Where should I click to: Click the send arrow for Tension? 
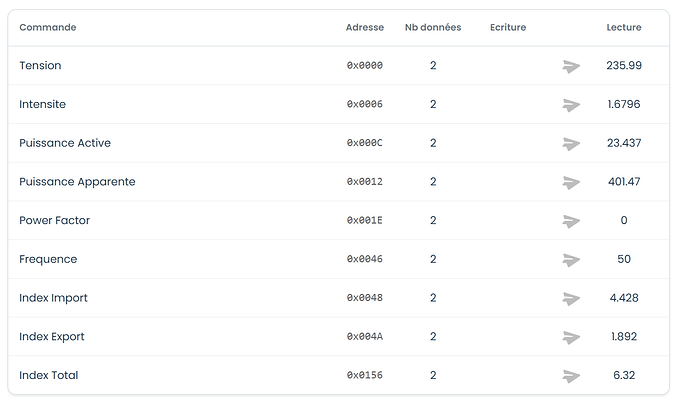571,66
